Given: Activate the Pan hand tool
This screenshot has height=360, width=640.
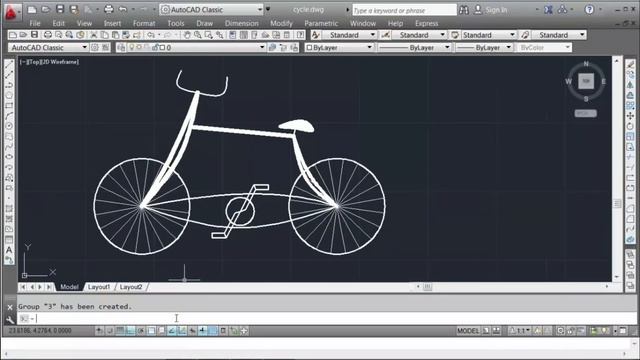Looking at the screenshot, I should (187, 35).
